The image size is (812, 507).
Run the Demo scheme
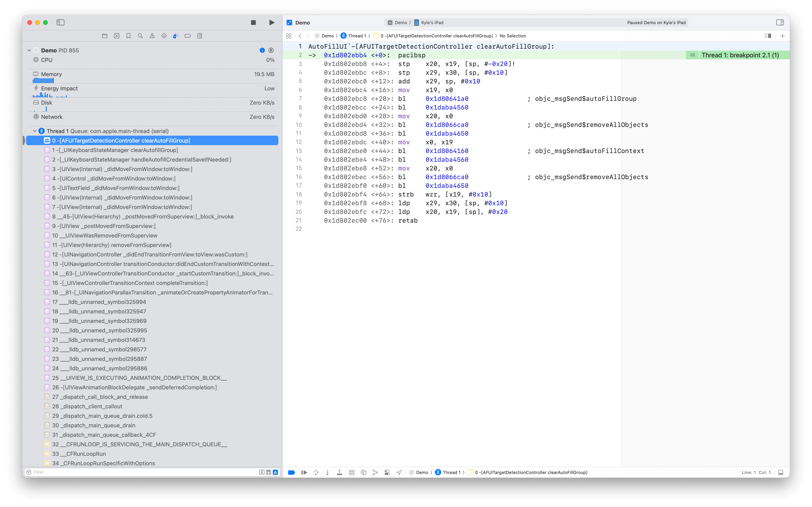point(272,23)
